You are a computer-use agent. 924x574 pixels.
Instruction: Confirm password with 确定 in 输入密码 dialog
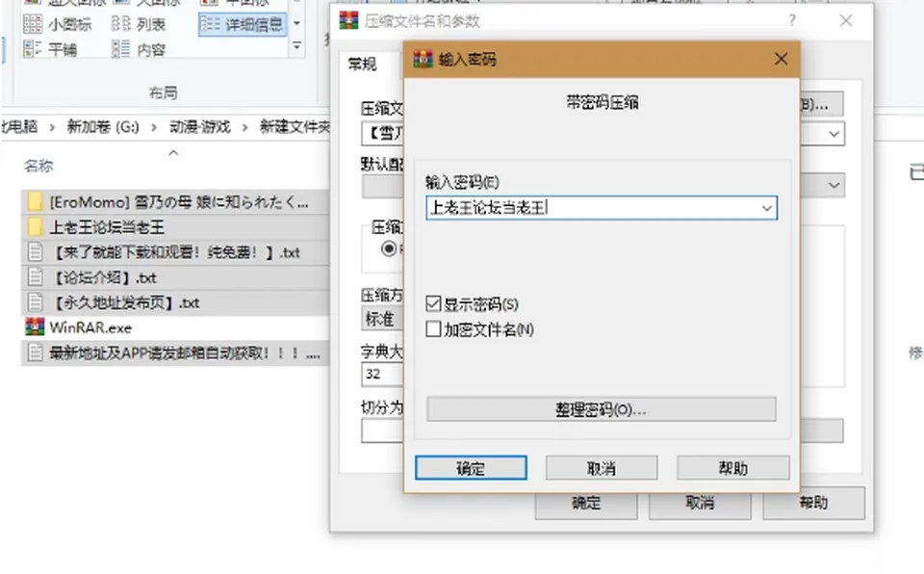[471, 468]
